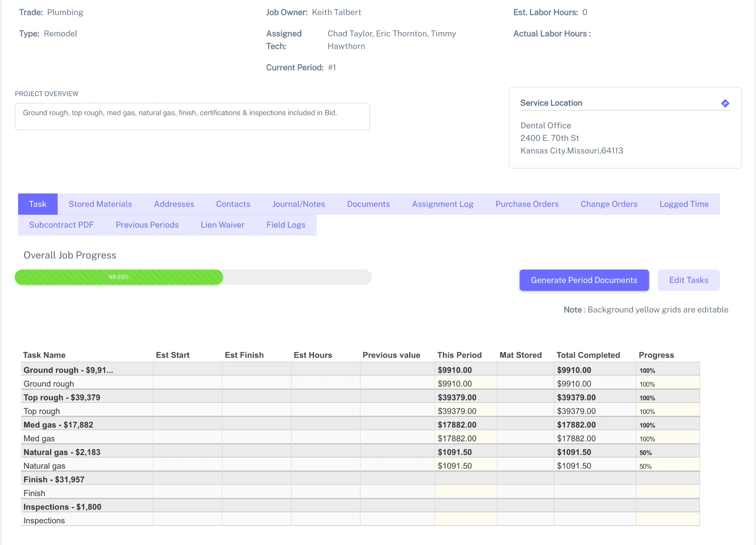Click the '2400 E. 70th St' address
Viewport: 756px width, 545px height.
[x=550, y=138]
